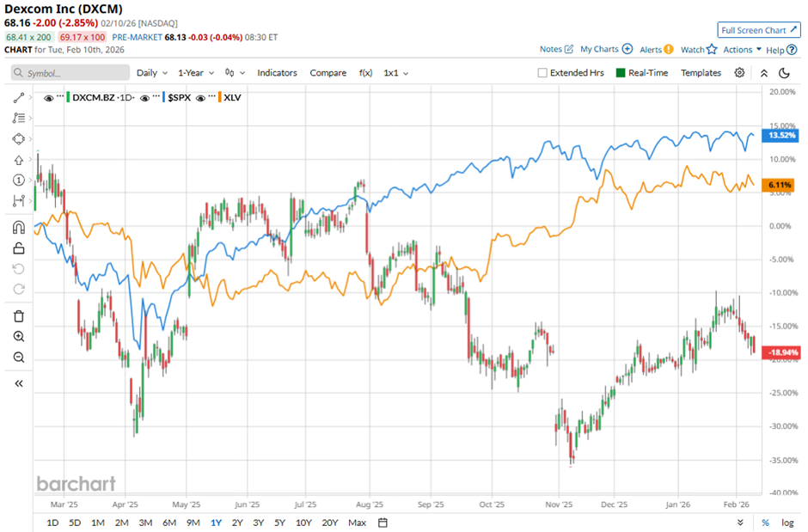Zoom out with the magnifier minus icon

[x=19, y=358]
